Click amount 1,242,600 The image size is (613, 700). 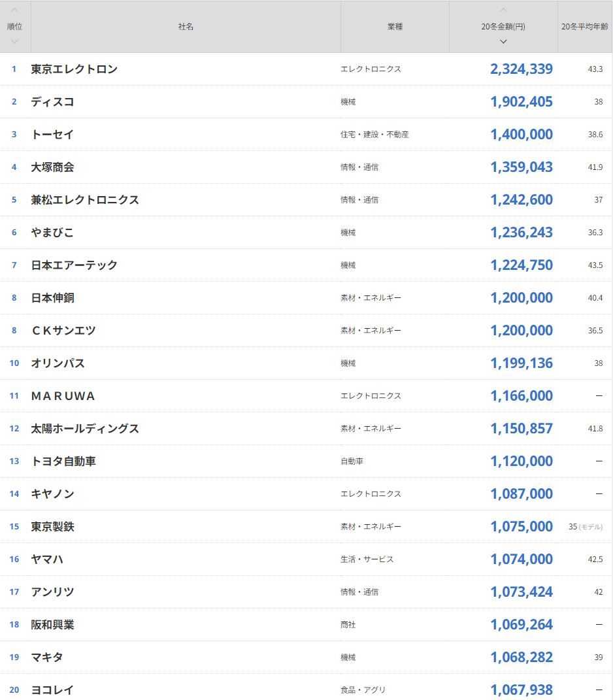[522, 199]
